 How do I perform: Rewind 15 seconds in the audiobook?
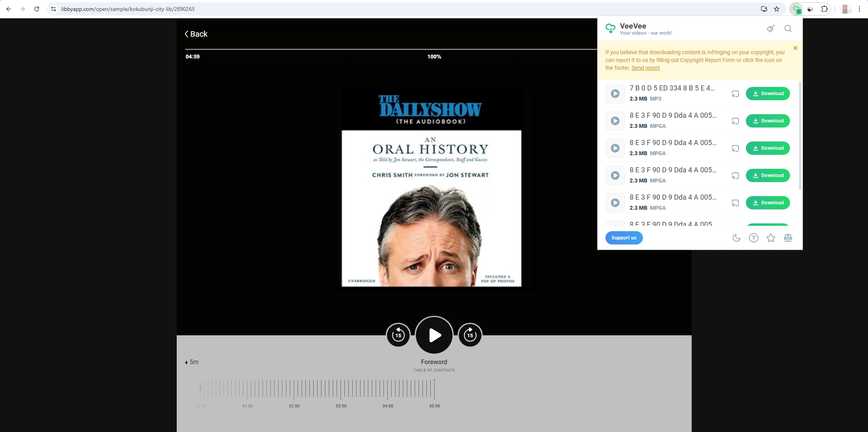398,335
